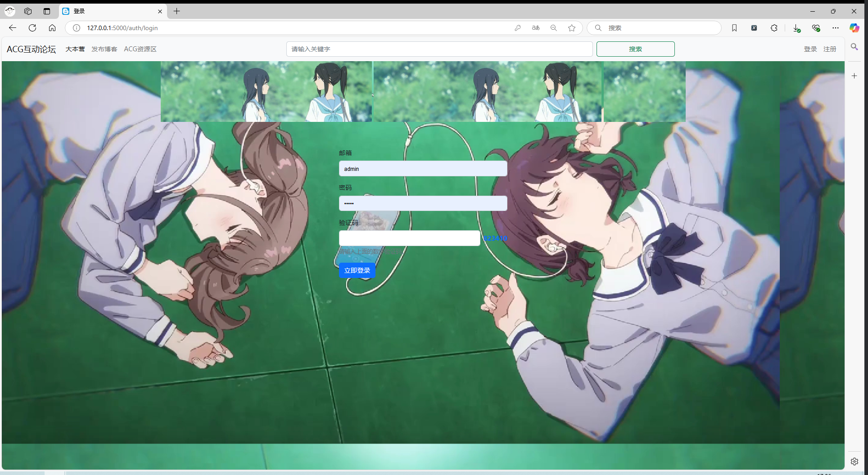Open the sidebar search magnifier
Image resolution: width=868 pixels, height=475 pixels.
(854, 47)
